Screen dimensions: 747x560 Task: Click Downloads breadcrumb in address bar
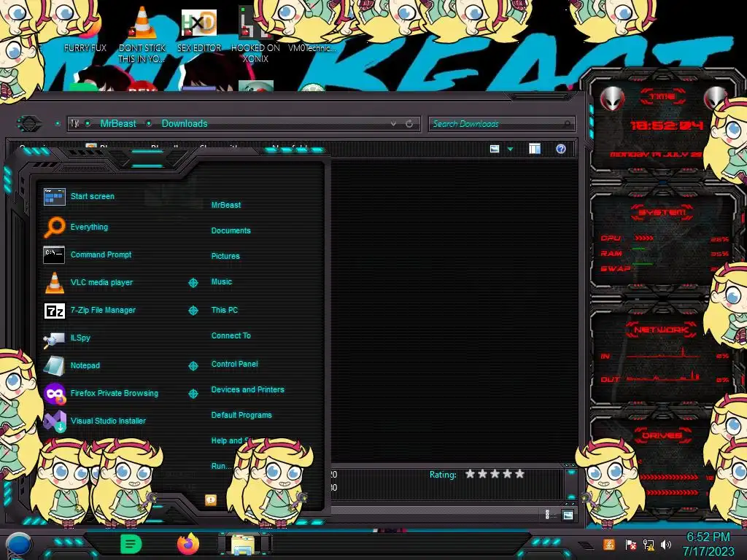(x=185, y=123)
